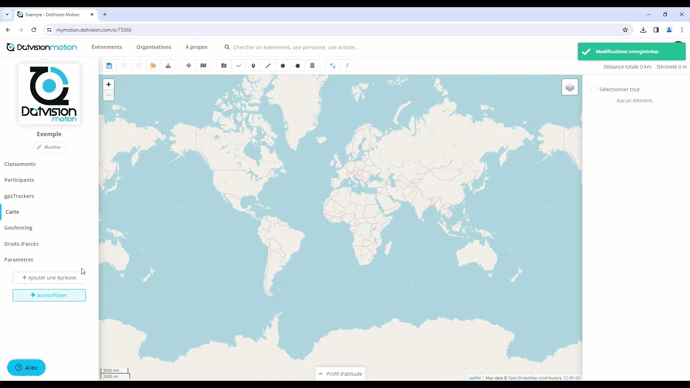Open Participants in the sidebar

tap(19, 180)
